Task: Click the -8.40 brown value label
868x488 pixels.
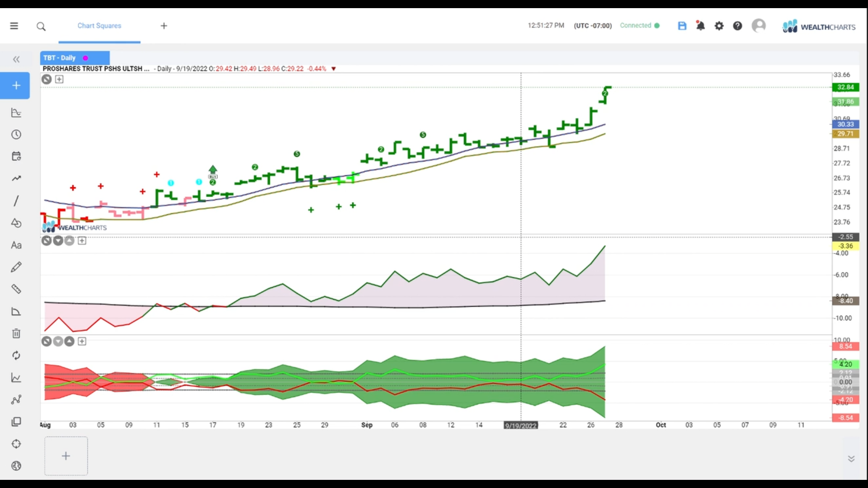Action: pyautogui.click(x=845, y=301)
